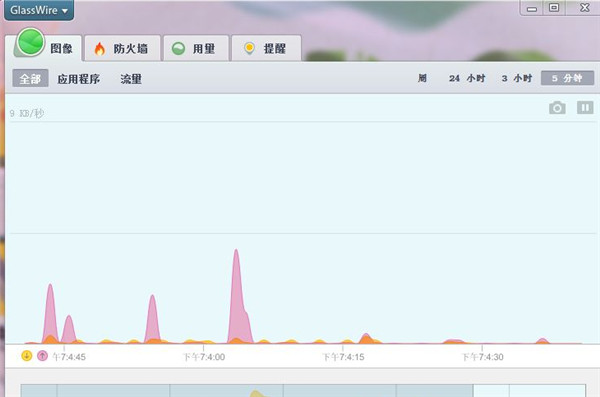Toggle the pink upload traffic indicator
Screen dimensions: 600x397
click(42, 356)
